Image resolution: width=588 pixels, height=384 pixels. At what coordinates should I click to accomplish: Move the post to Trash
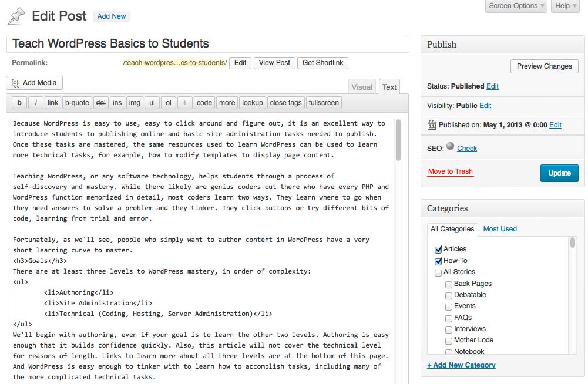point(451,172)
